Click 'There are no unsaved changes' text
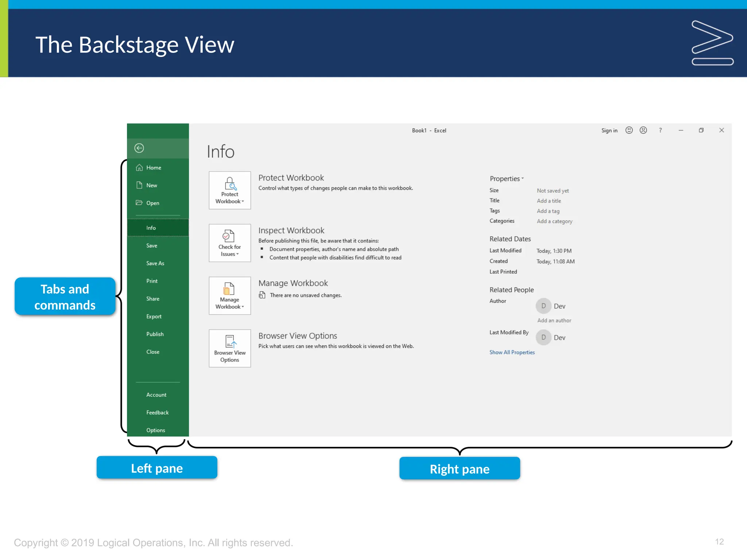747x560 pixels. 306,295
